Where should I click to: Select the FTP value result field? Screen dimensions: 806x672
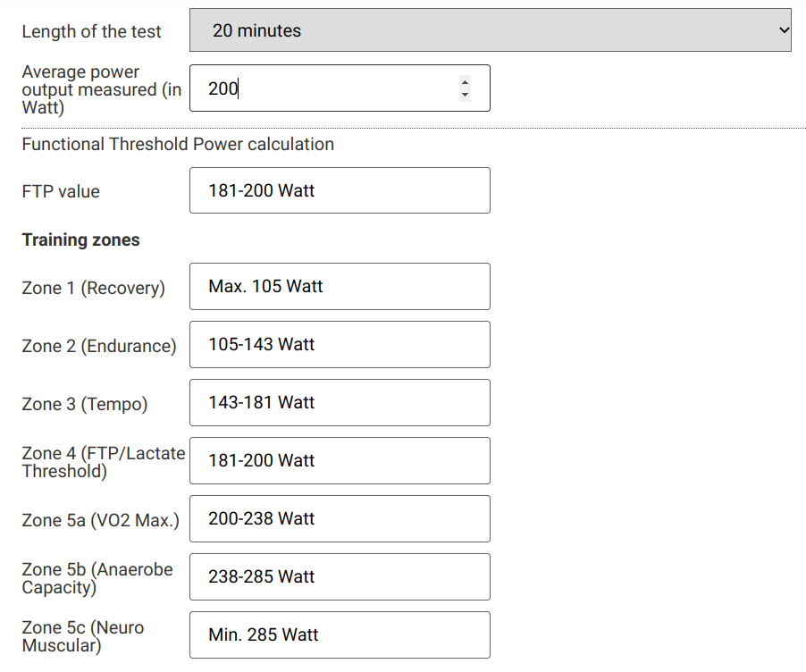[340, 190]
